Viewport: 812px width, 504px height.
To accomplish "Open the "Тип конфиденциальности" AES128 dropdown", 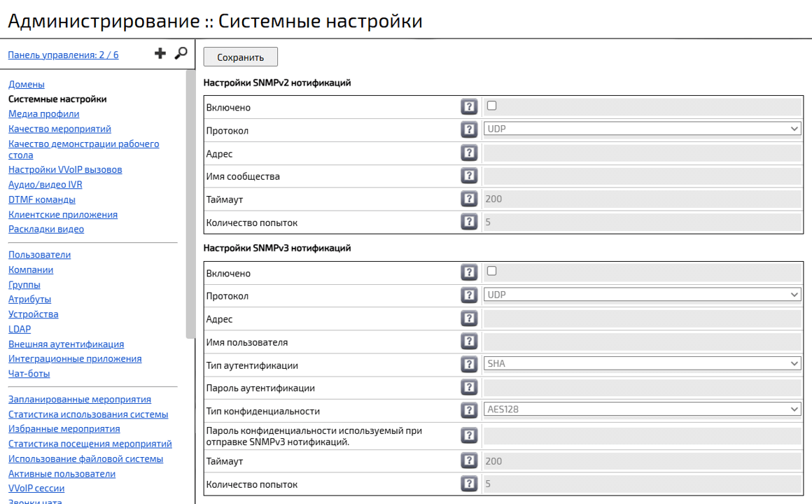I will coord(641,410).
